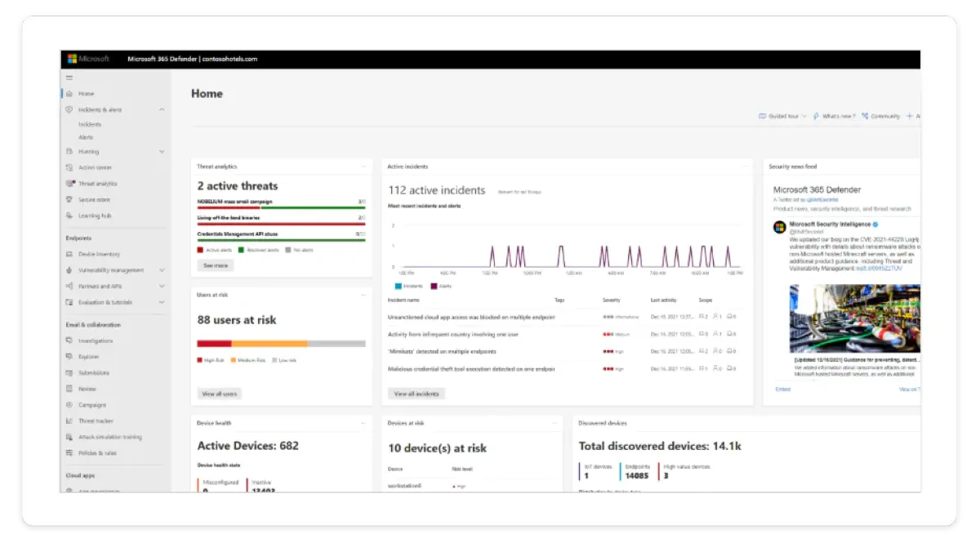Image resolution: width=980 pixels, height=543 pixels.
Task: Click the Secure score trophy icon
Action: (x=69, y=199)
